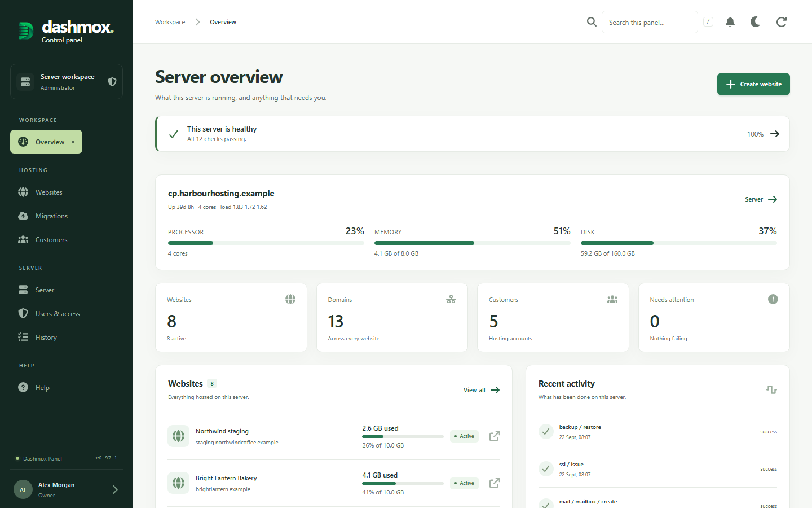Click the Server workspace shield icon

click(112, 82)
